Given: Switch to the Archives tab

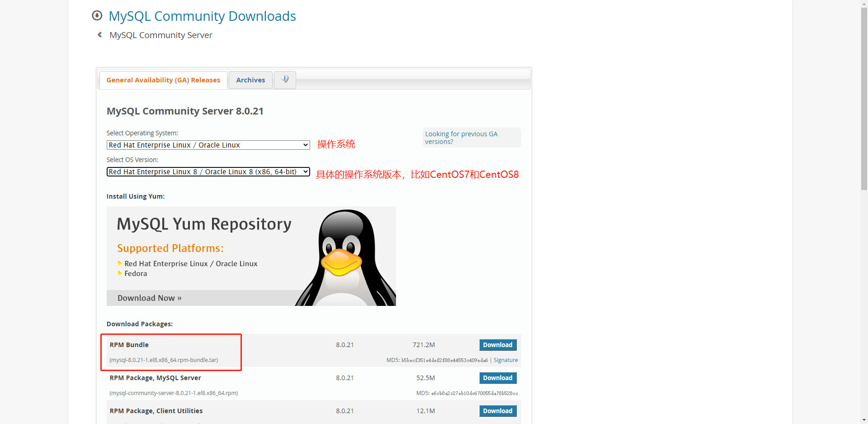Looking at the screenshot, I should pyautogui.click(x=250, y=80).
